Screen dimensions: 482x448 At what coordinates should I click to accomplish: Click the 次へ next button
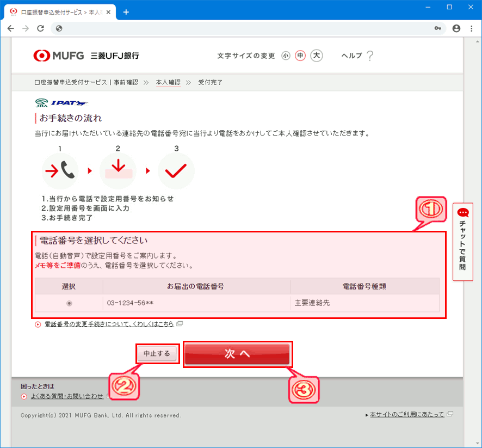[x=237, y=354]
